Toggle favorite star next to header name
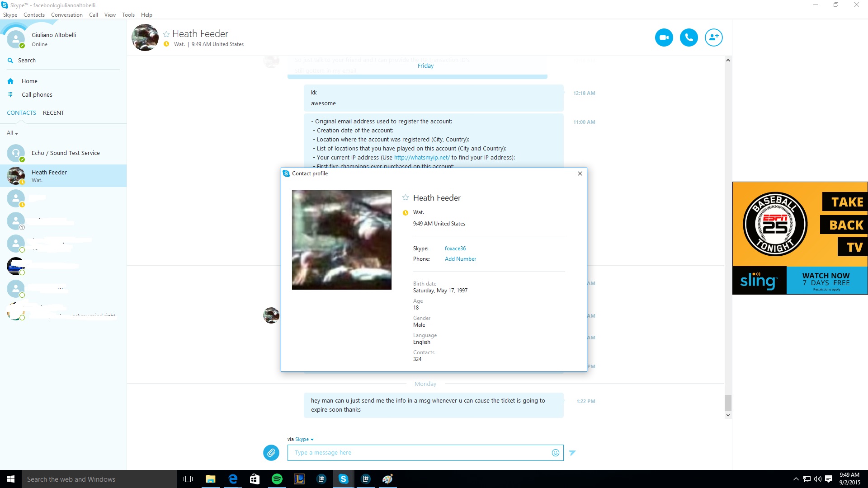Screen dimensions: 868x488 [166, 34]
